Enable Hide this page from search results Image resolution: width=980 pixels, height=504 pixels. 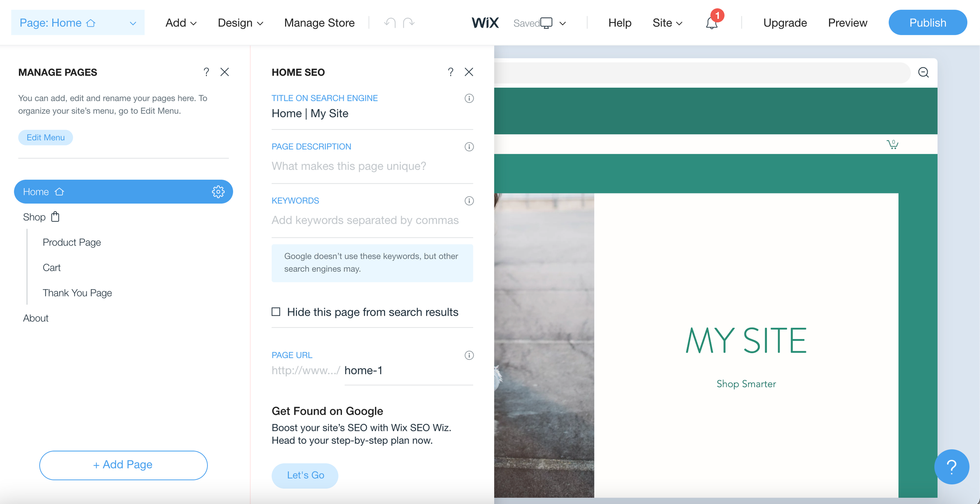(276, 312)
